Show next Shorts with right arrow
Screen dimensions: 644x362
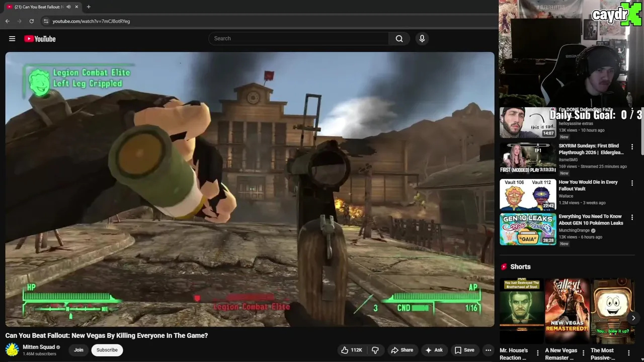coord(633,318)
